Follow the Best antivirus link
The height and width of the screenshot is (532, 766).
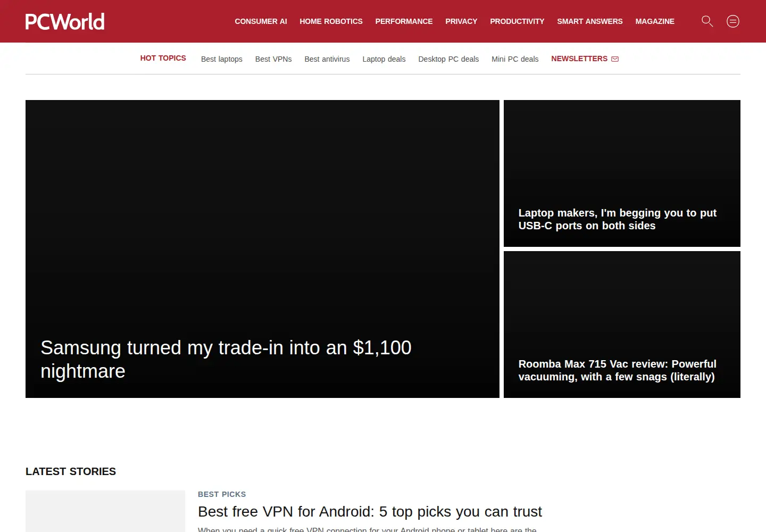(x=327, y=59)
